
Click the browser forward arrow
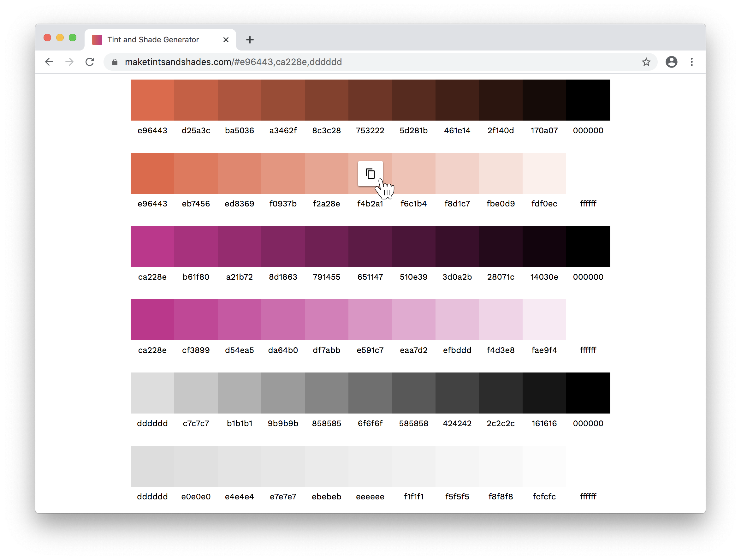coord(69,62)
